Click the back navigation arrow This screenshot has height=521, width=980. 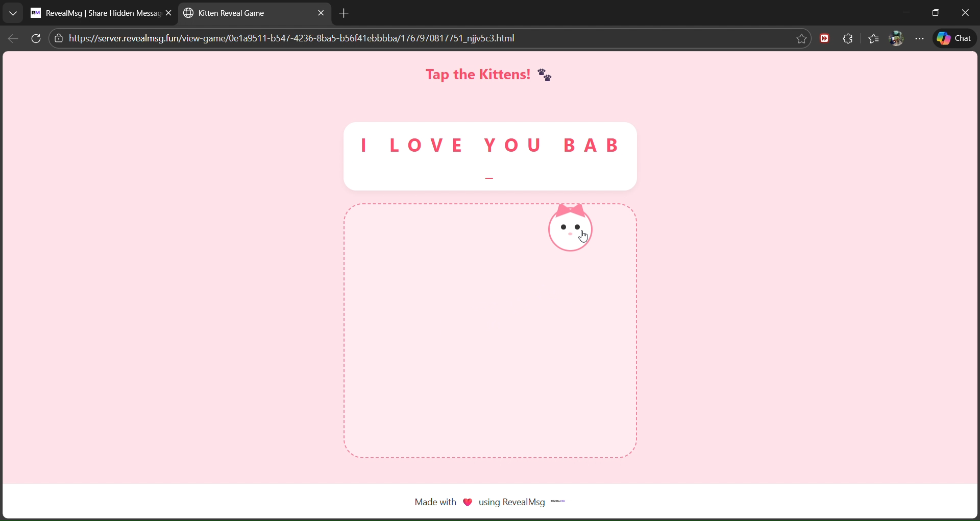coord(13,39)
